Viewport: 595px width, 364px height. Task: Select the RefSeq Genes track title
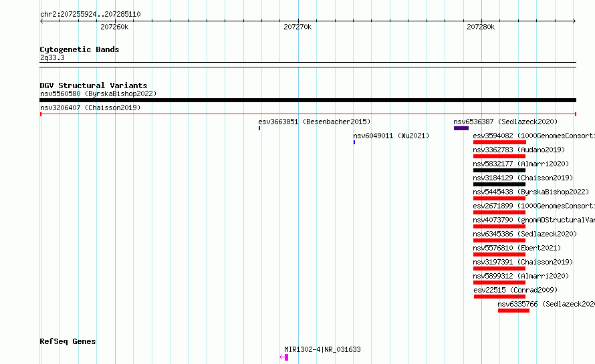coord(68,341)
